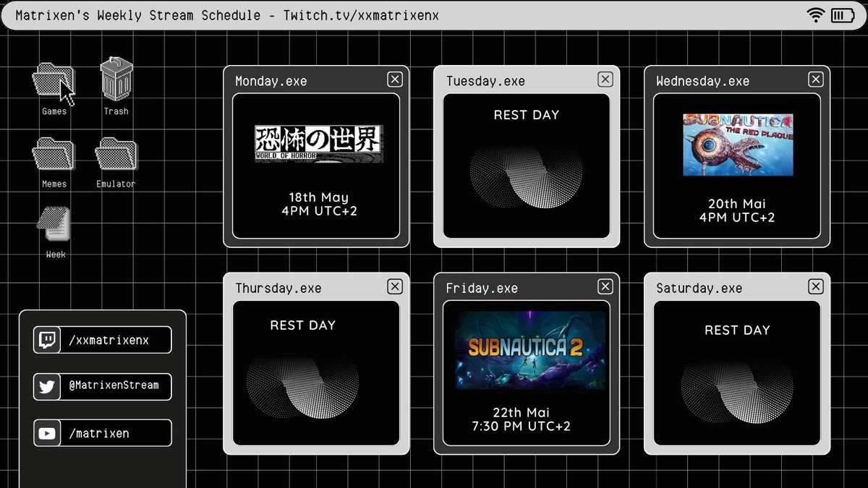Click the battery status icon
Screen dimensions: 868x488
coord(843,15)
